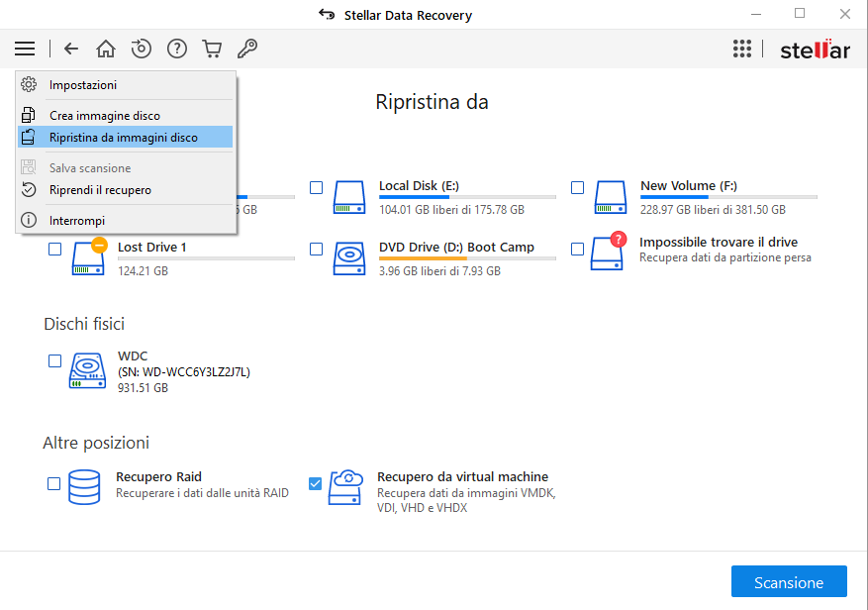Click "Recuperare i dati dalle unità RAID" text
The width and height of the screenshot is (868, 610).
pos(202,492)
